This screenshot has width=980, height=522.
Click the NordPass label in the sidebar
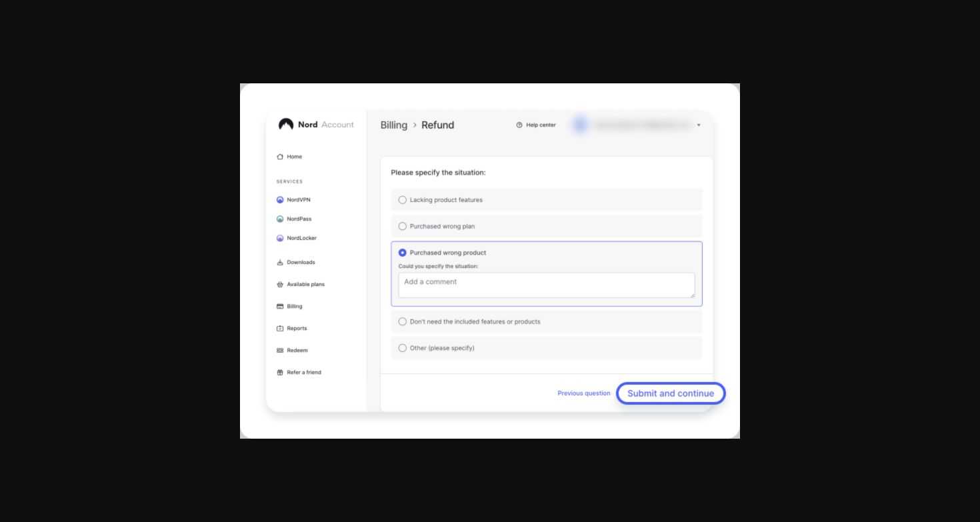[x=299, y=219]
